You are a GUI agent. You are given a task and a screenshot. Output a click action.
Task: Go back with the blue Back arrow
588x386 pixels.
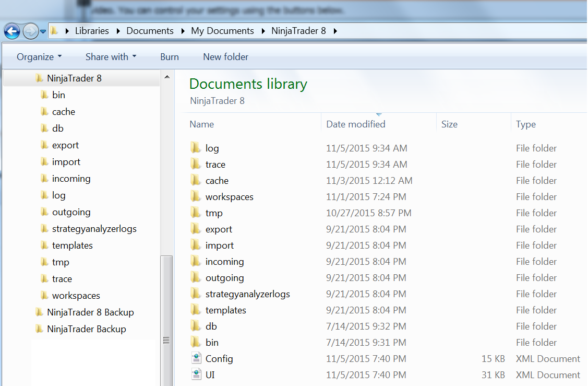pyautogui.click(x=12, y=31)
